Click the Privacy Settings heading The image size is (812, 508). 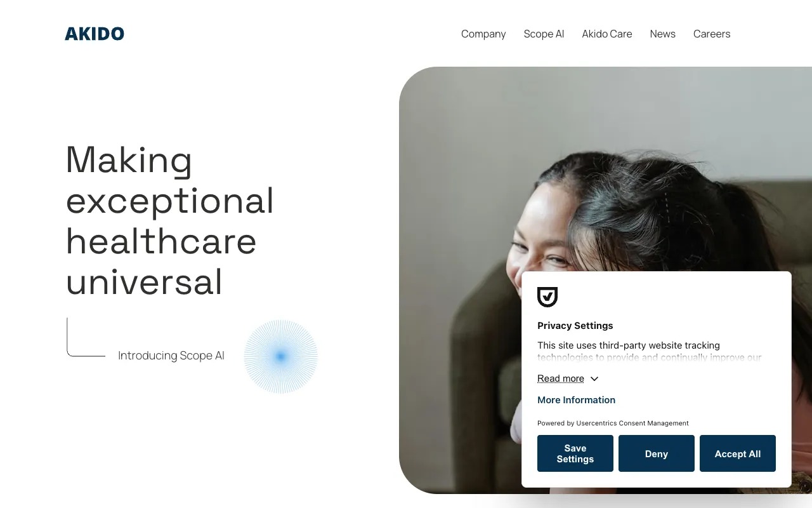pyautogui.click(x=575, y=325)
